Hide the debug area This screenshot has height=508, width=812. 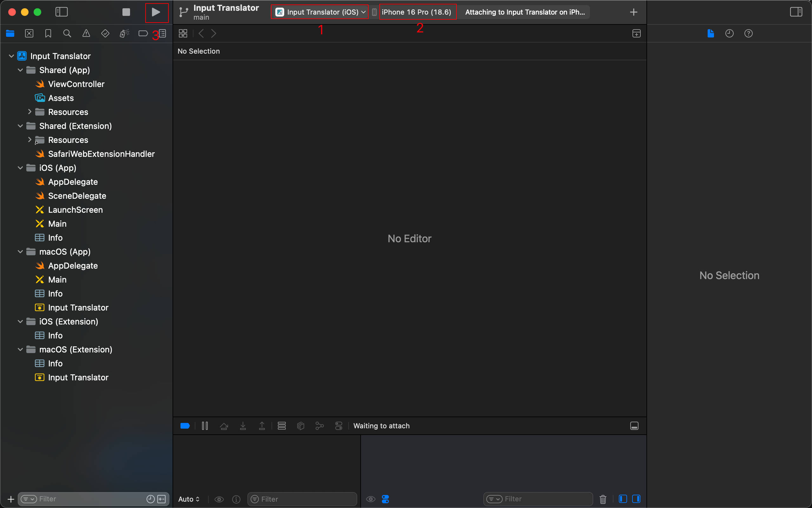tap(634, 426)
